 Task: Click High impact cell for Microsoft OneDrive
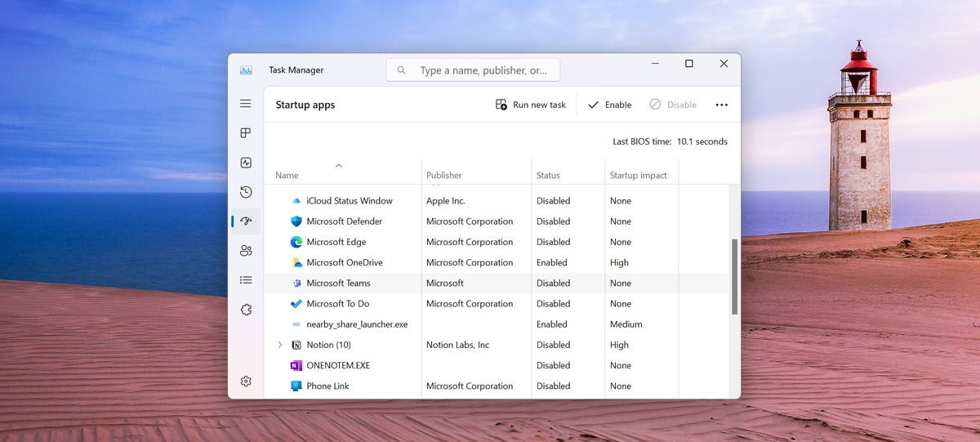[x=619, y=262]
